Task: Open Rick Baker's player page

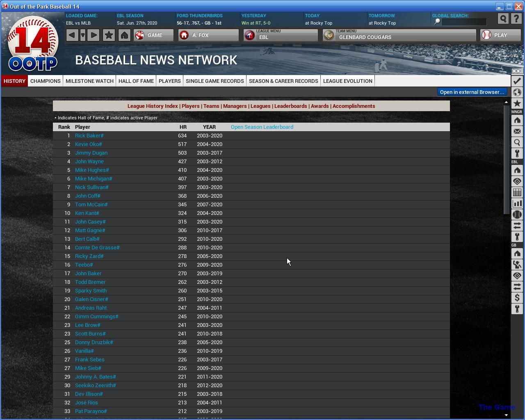Action: 89,135
